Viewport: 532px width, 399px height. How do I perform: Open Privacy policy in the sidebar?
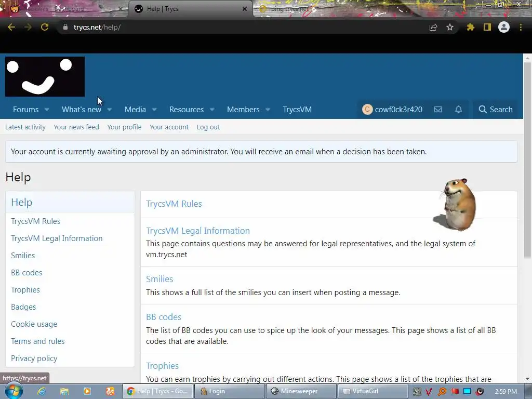coord(34,358)
